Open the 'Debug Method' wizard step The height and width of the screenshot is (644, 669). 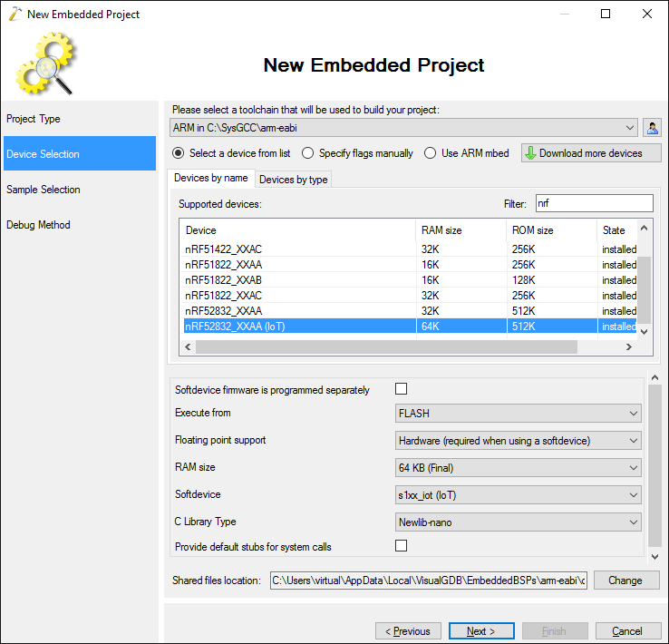pyautogui.click(x=80, y=225)
